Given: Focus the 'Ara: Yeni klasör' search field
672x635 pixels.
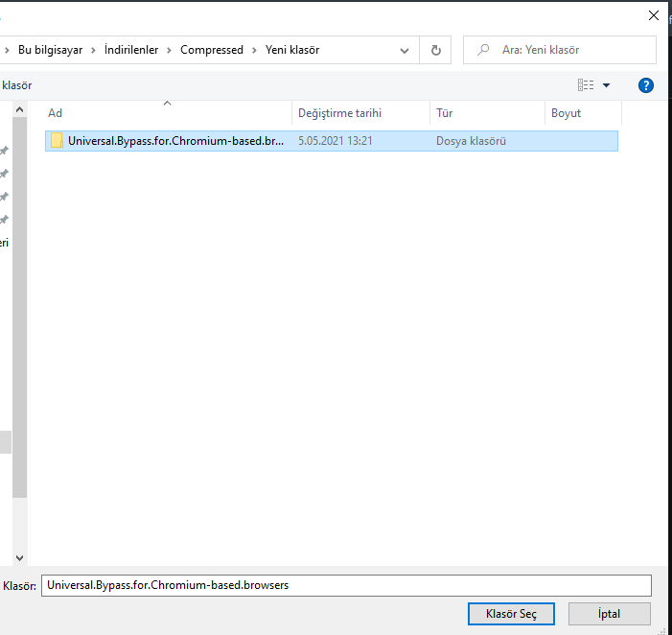Looking at the screenshot, I should click(559, 50).
